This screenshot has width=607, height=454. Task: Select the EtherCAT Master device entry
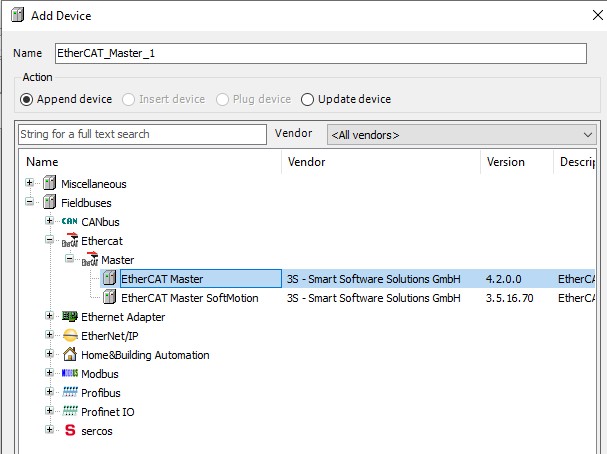(161, 279)
